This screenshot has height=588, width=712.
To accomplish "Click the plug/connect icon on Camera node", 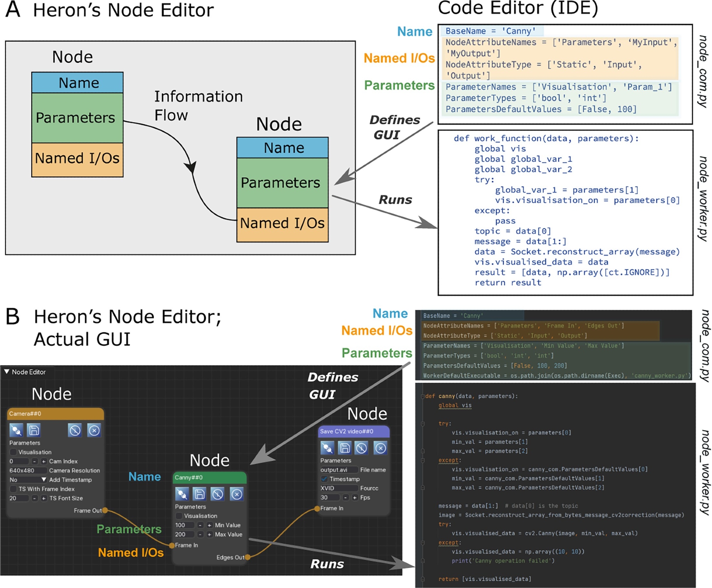I will [x=16, y=430].
